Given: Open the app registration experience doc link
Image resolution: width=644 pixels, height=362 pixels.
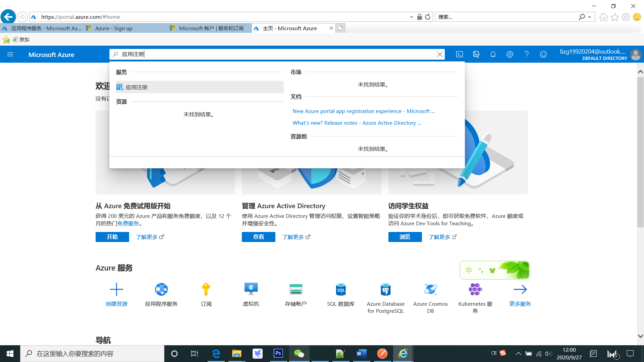Looking at the screenshot, I should [x=363, y=111].
